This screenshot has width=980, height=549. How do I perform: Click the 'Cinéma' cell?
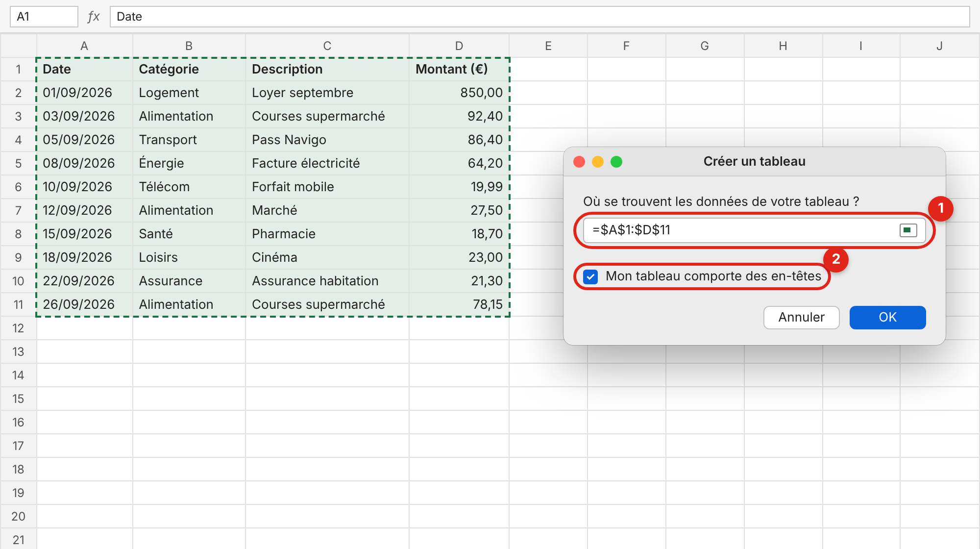(327, 257)
